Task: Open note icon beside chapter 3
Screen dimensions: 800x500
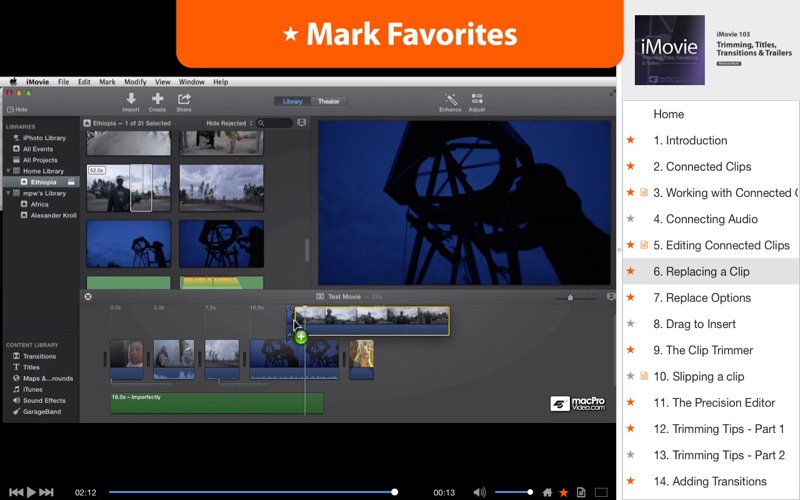Action: pos(644,192)
